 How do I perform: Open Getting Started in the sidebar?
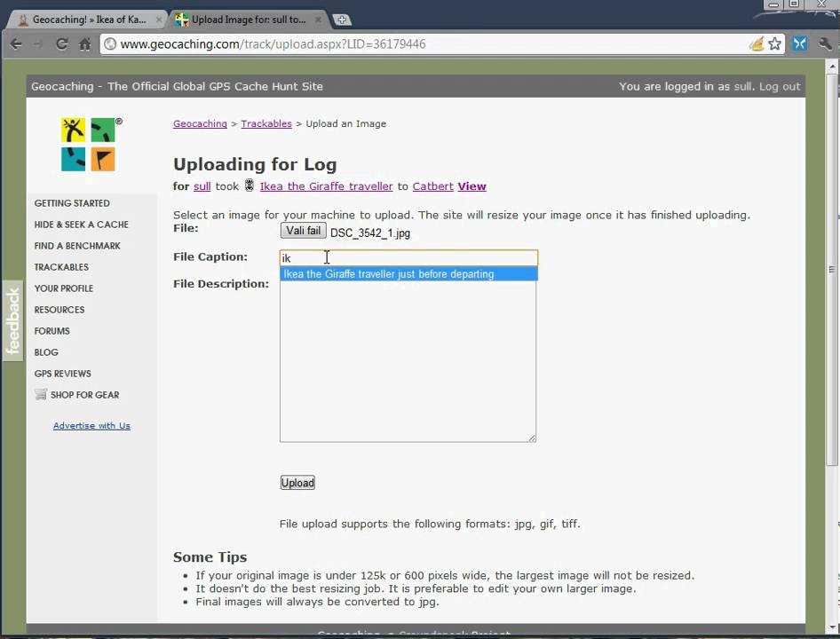[x=72, y=203]
